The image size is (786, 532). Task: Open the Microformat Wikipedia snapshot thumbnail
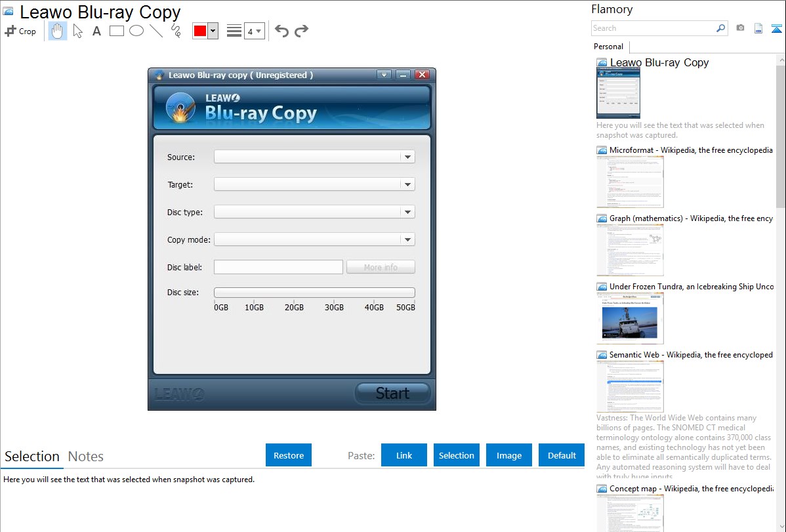coord(630,182)
